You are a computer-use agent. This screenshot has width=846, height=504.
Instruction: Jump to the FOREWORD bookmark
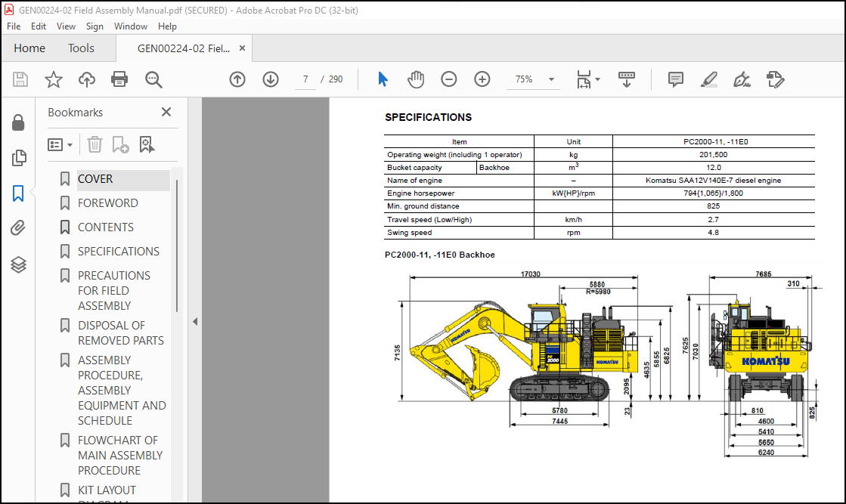click(x=108, y=203)
